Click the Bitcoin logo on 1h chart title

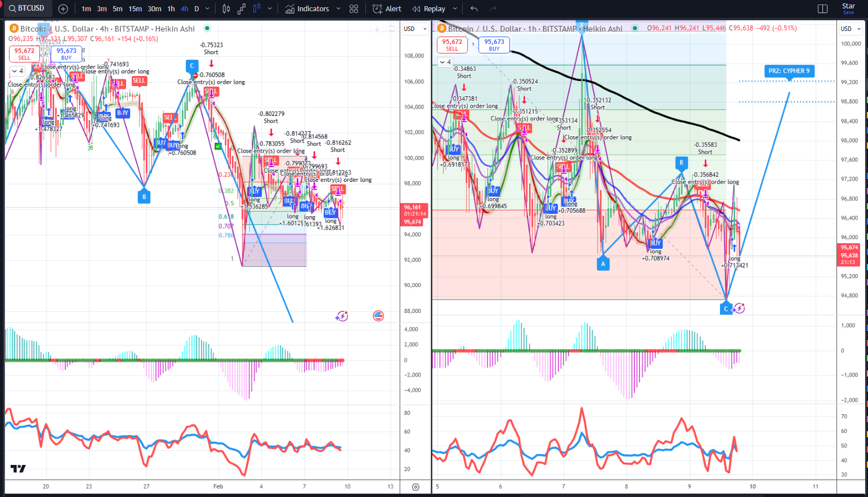tap(442, 28)
